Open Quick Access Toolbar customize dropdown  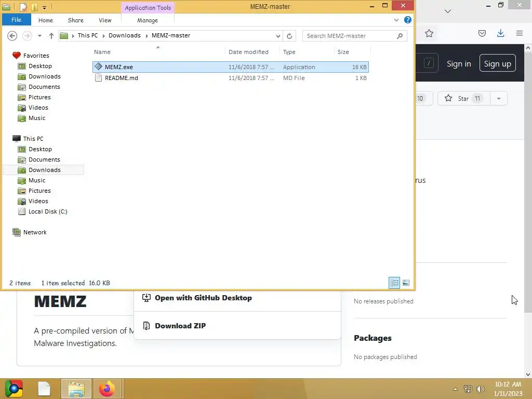tap(45, 7)
